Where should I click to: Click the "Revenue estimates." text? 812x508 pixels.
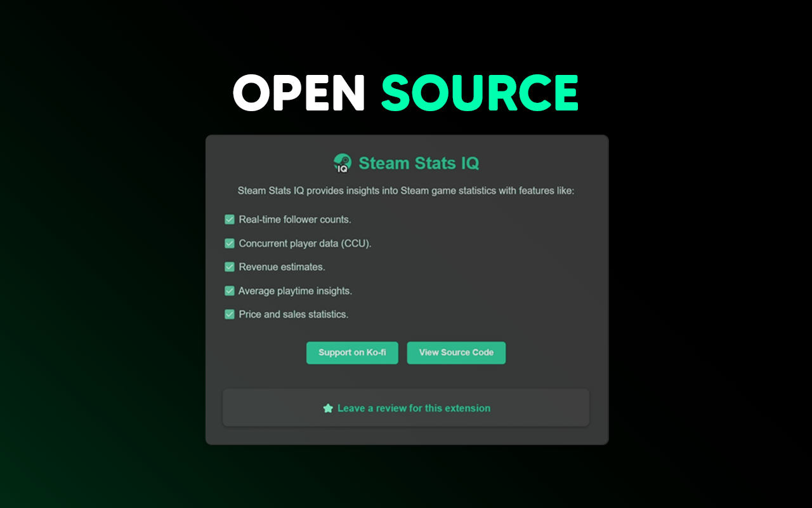tap(282, 267)
